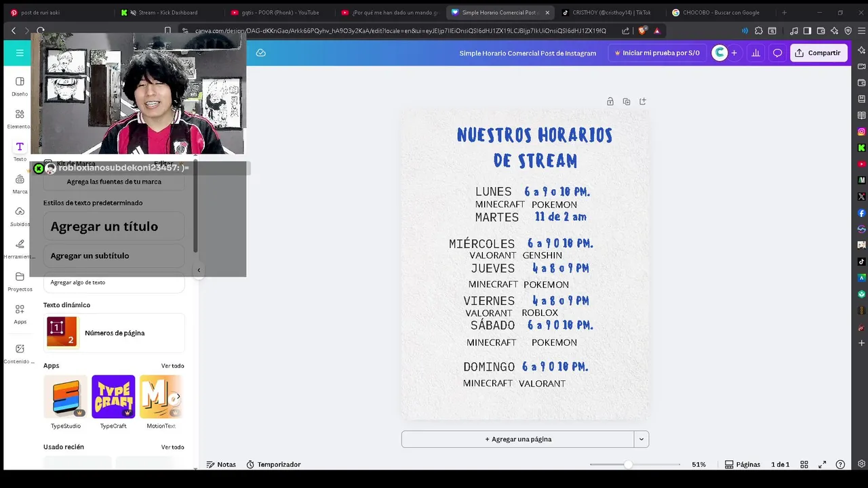The height and width of the screenshot is (488, 868).
Task: Open the browser extensions puzzle icon
Action: tap(759, 30)
